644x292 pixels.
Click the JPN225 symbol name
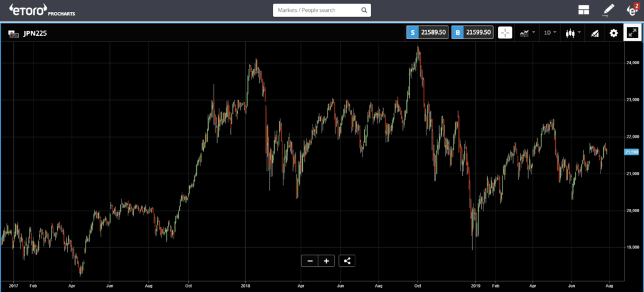tap(35, 33)
